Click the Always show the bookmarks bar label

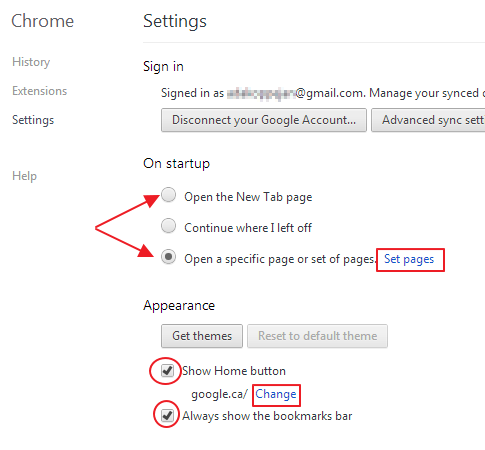click(x=267, y=416)
